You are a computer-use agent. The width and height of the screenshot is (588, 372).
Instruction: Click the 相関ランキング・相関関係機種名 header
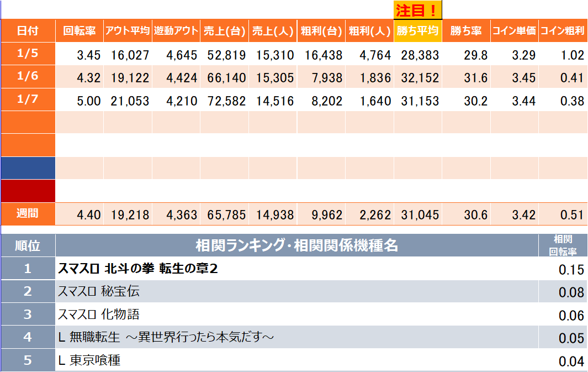[296, 245]
